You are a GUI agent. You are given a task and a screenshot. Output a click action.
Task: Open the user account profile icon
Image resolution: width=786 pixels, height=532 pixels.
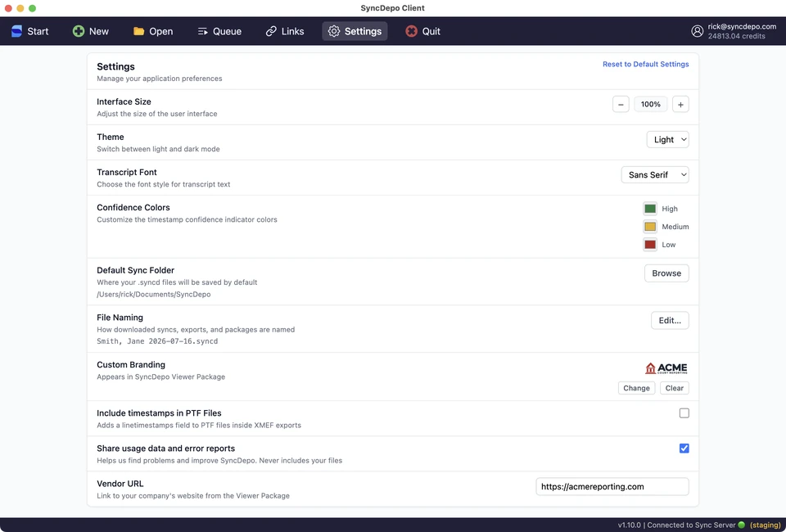698,31
